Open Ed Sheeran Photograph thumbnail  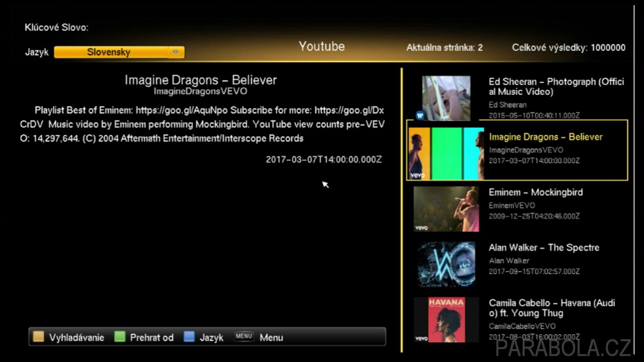coord(446,98)
